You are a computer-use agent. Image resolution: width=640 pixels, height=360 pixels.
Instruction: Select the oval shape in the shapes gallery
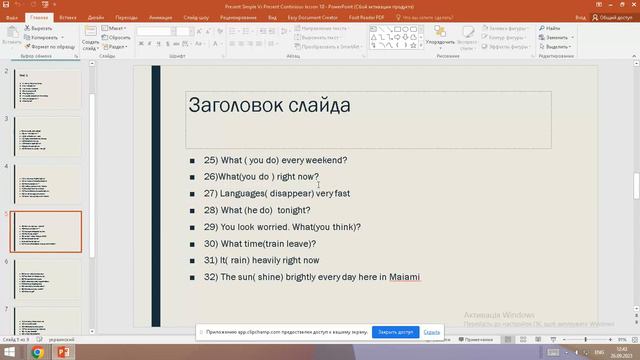405,29
